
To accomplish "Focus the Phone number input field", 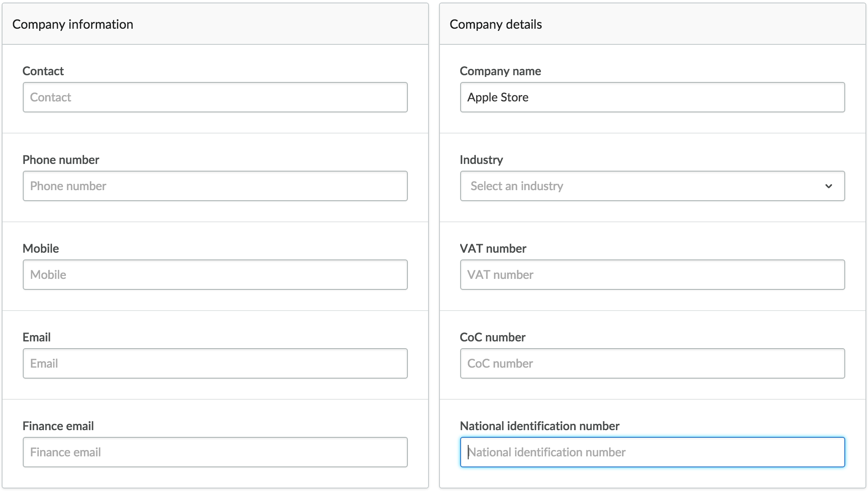I will click(x=215, y=186).
